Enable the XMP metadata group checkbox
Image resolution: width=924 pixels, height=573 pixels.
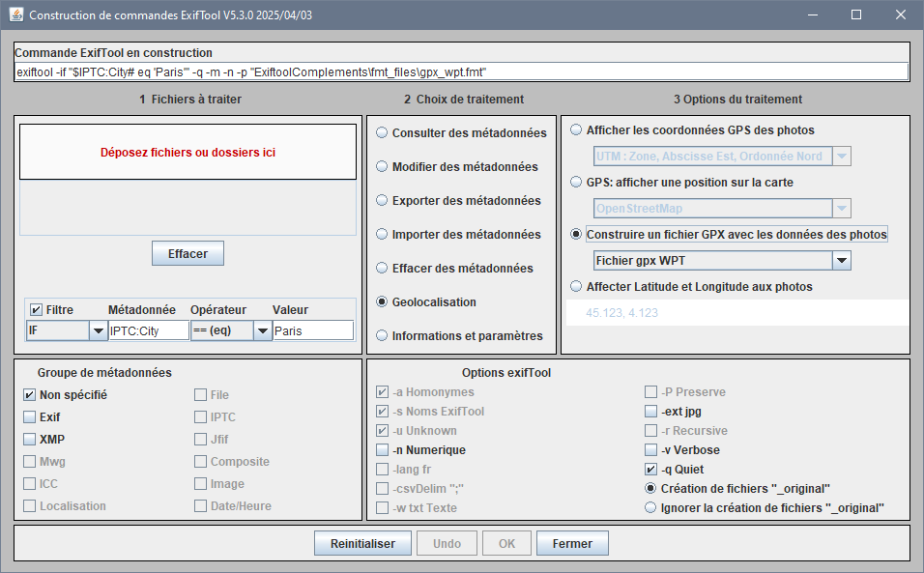point(29,440)
